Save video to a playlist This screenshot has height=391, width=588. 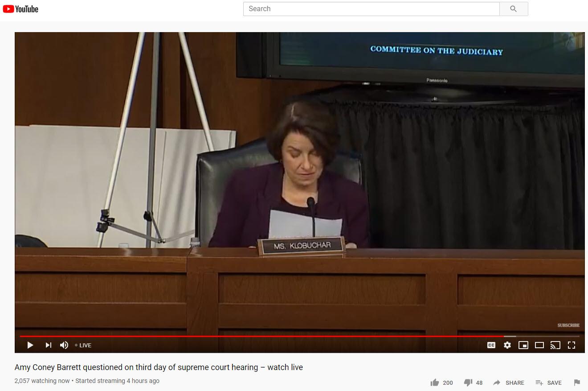click(548, 383)
